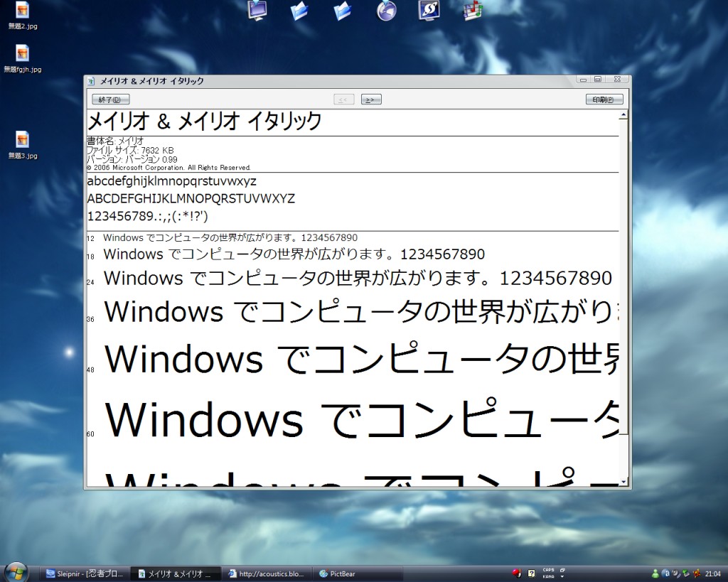Click the font viewer title bar icon
728x582 pixels.
coord(92,81)
